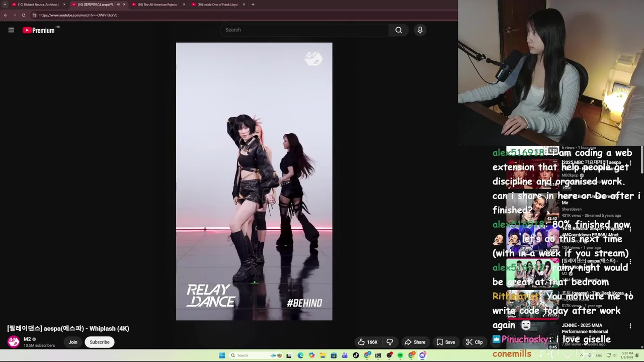Go to the YouTube Premium home logo

[x=39, y=30]
